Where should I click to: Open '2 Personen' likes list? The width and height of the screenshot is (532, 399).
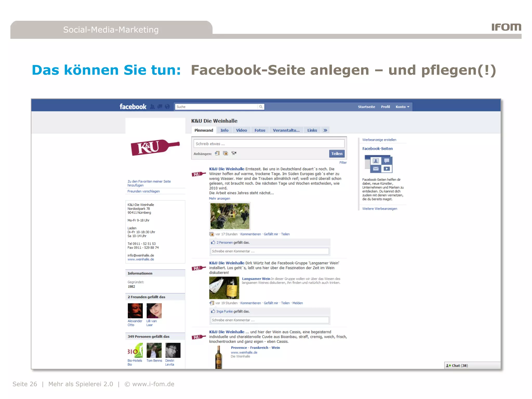(224, 242)
